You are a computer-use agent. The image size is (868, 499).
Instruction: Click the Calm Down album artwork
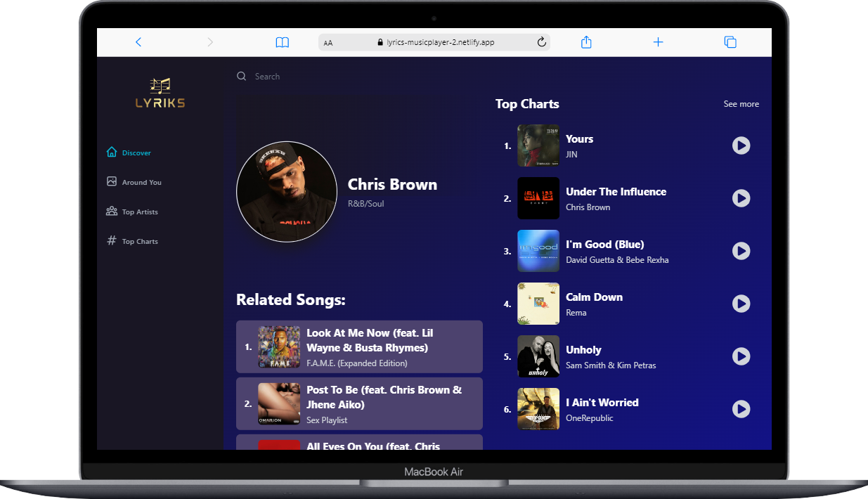(538, 304)
